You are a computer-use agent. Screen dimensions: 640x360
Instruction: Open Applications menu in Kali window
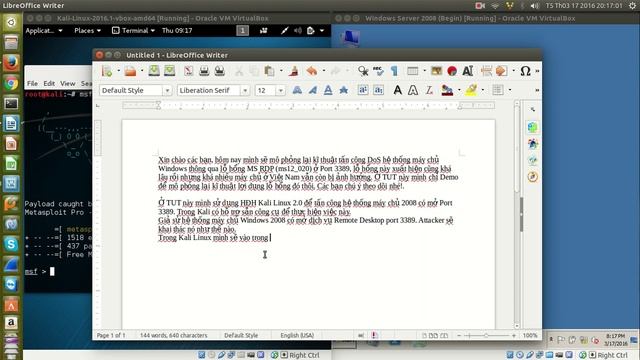tap(44, 30)
